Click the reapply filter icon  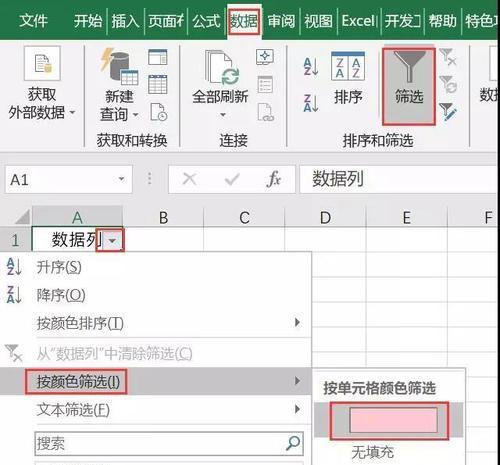pyautogui.click(x=448, y=84)
